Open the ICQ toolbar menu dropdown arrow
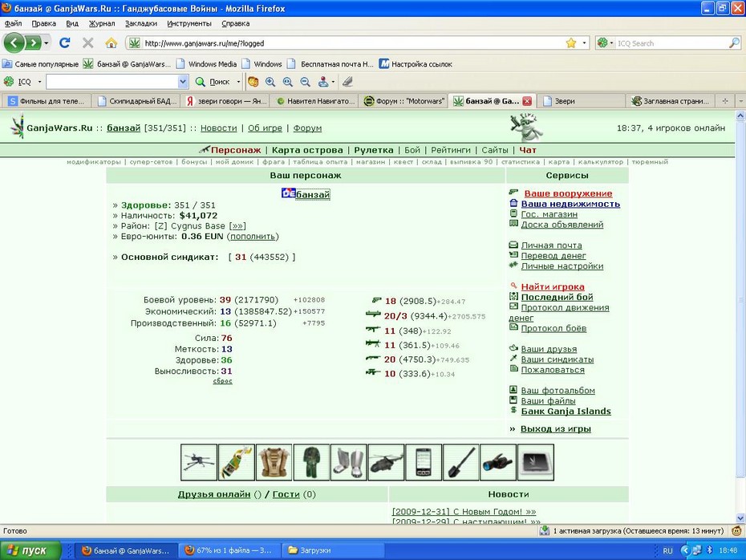 click(39, 82)
